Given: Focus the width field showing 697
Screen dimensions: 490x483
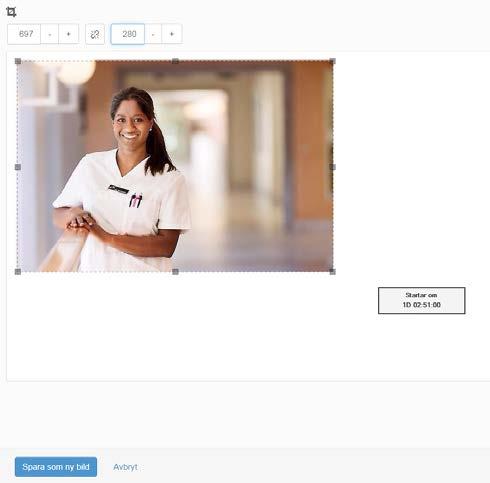Looking at the screenshot, I should (24, 34).
